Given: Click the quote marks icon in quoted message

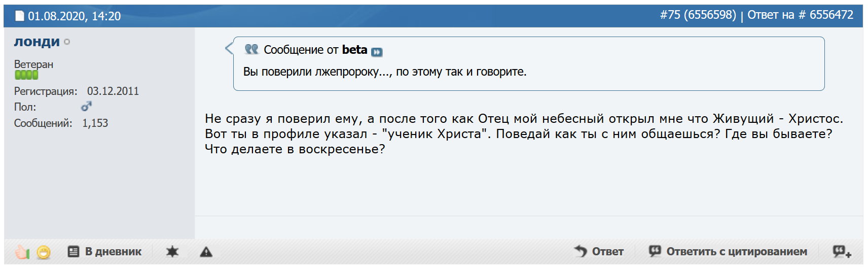Looking at the screenshot, I should click(x=251, y=49).
